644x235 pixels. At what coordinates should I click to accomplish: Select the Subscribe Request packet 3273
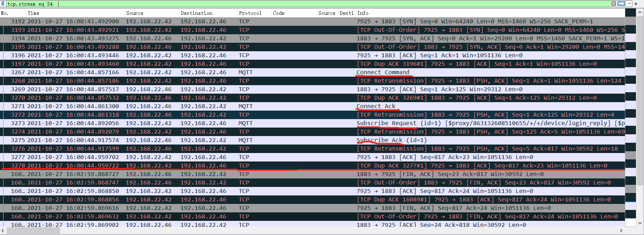coord(312,123)
